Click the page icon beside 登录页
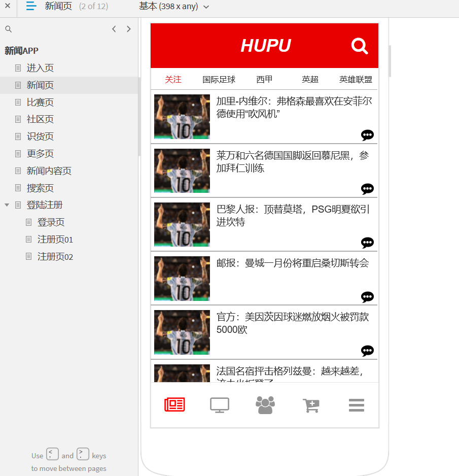The image size is (459, 476). point(29,222)
